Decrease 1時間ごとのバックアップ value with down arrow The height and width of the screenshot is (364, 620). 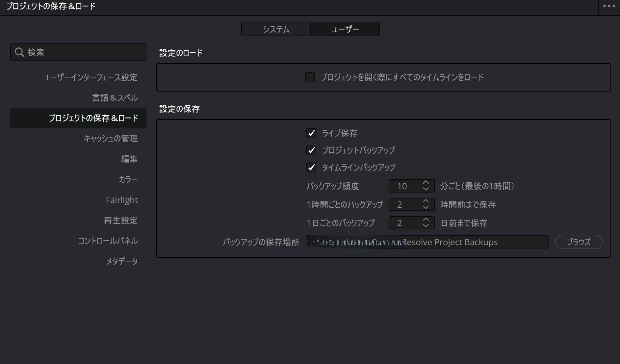click(426, 208)
